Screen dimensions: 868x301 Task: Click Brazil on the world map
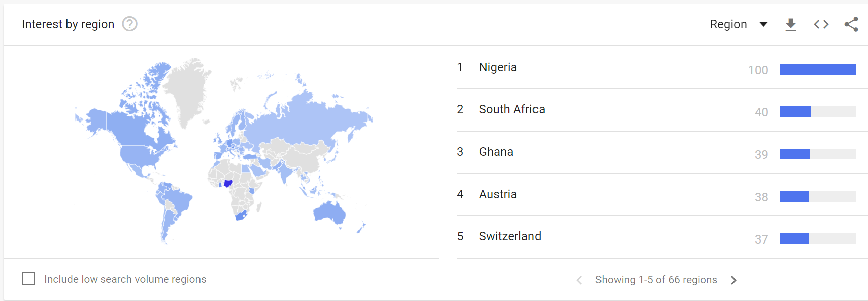pyautogui.click(x=176, y=199)
